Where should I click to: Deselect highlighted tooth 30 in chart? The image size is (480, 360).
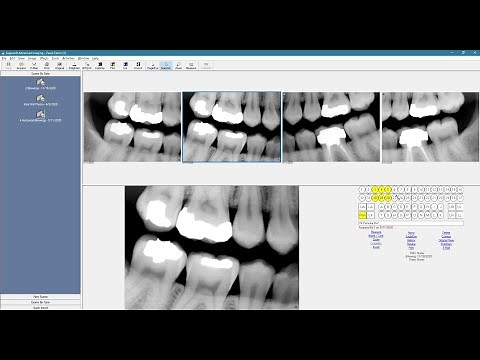(x=375, y=198)
